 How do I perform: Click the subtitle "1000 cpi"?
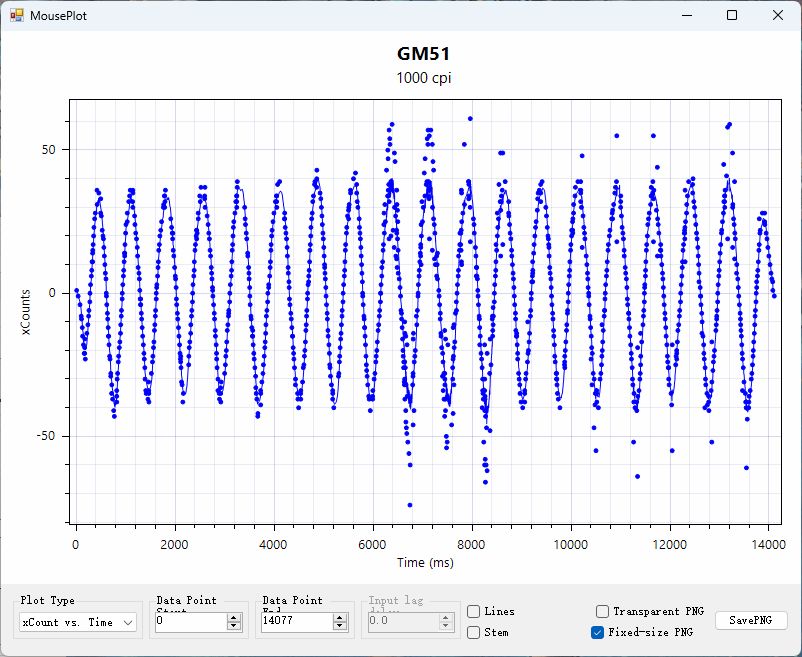pos(424,78)
